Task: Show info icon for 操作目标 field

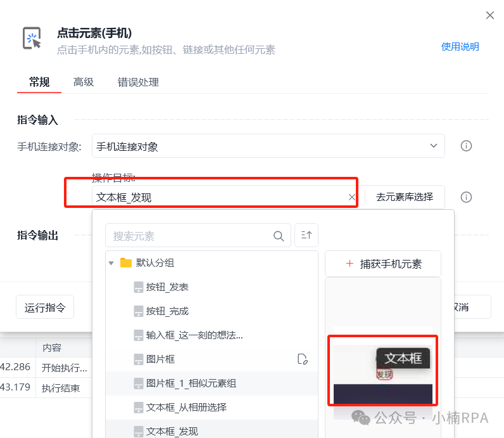Action: tap(466, 197)
